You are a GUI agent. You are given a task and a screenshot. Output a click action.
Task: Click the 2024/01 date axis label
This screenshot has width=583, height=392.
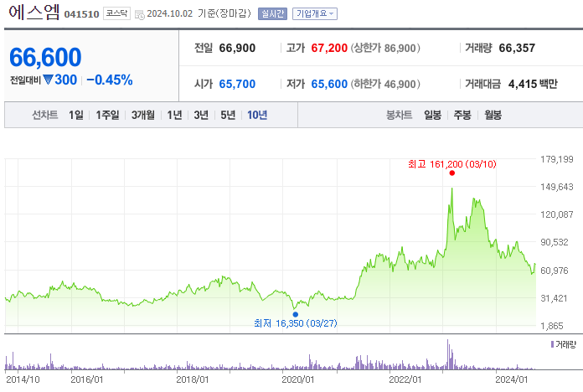point(512,379)
